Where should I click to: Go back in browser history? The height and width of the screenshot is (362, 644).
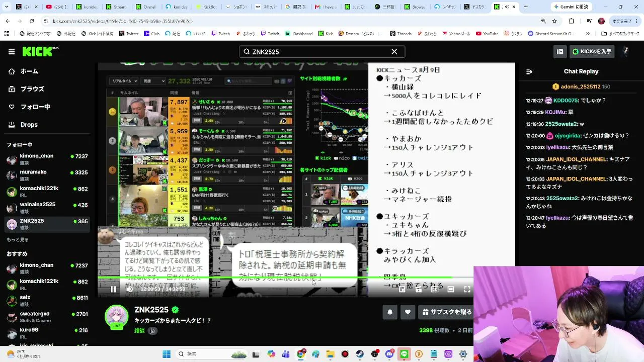click(8, 21)
